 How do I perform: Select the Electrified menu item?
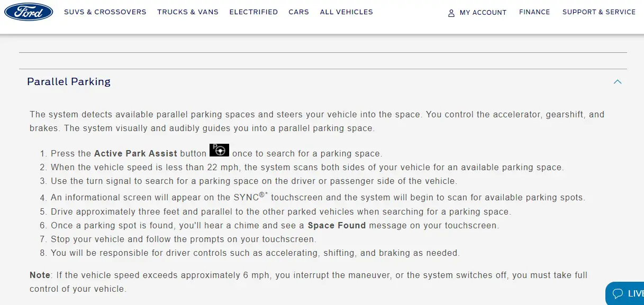coord(253,12)
